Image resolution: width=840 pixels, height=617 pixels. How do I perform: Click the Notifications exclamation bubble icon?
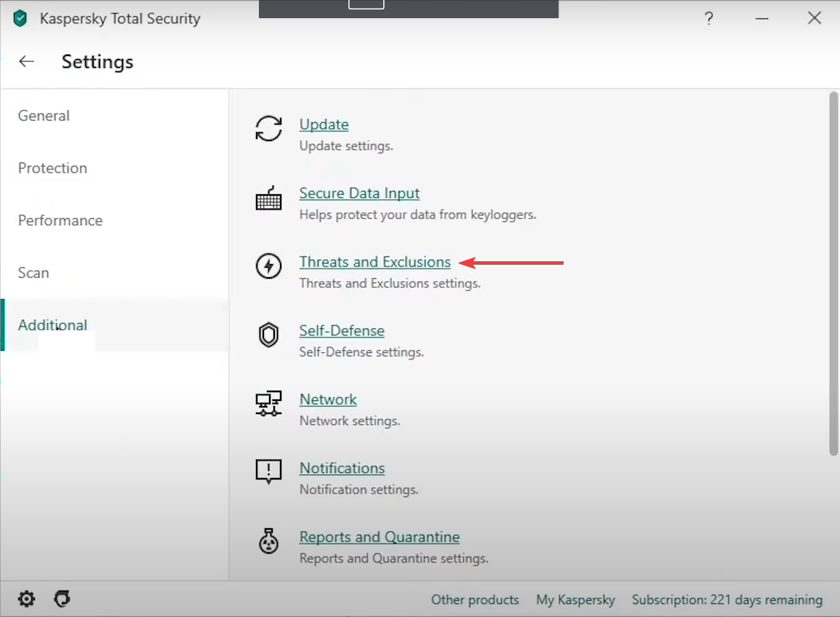pos(268,471)
